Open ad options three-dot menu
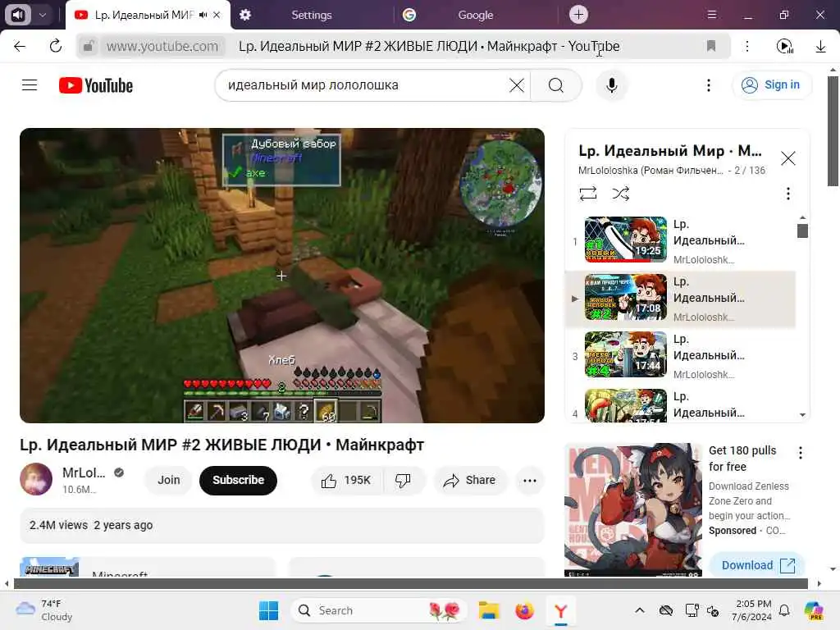This screenshot has width=840, height=630. [800, 453]
